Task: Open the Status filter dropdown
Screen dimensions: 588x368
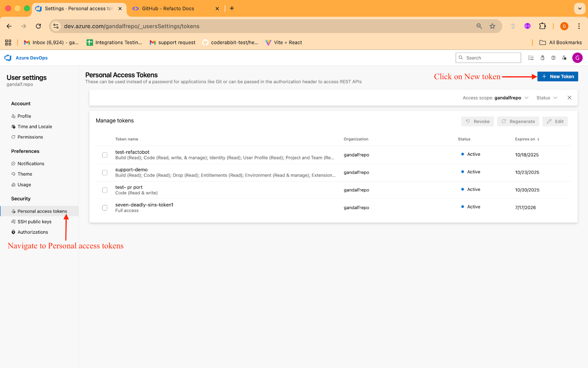Action: (x=547, y=98)
